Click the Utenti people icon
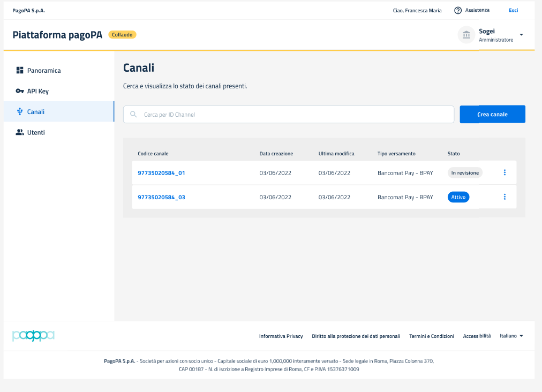 20,132
